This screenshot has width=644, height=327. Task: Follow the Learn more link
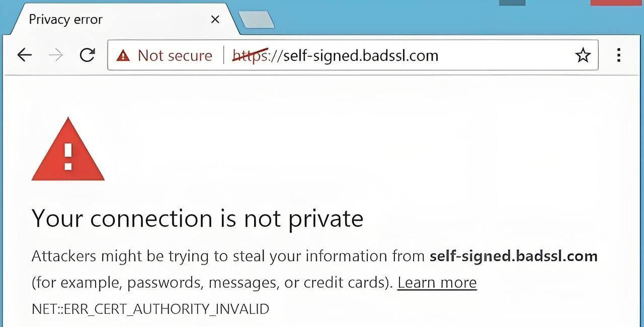pos(437,283)
